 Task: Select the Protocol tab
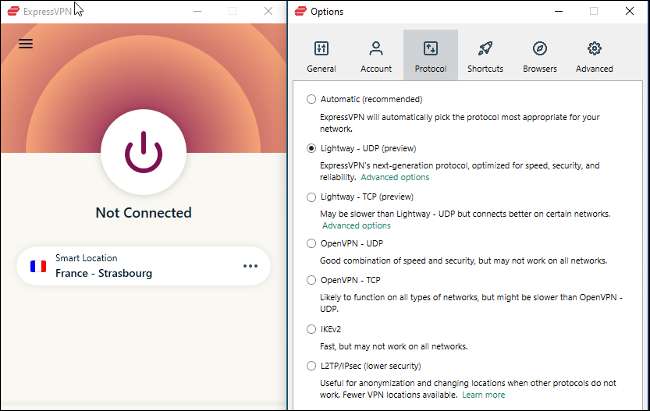tap(431, 55)
